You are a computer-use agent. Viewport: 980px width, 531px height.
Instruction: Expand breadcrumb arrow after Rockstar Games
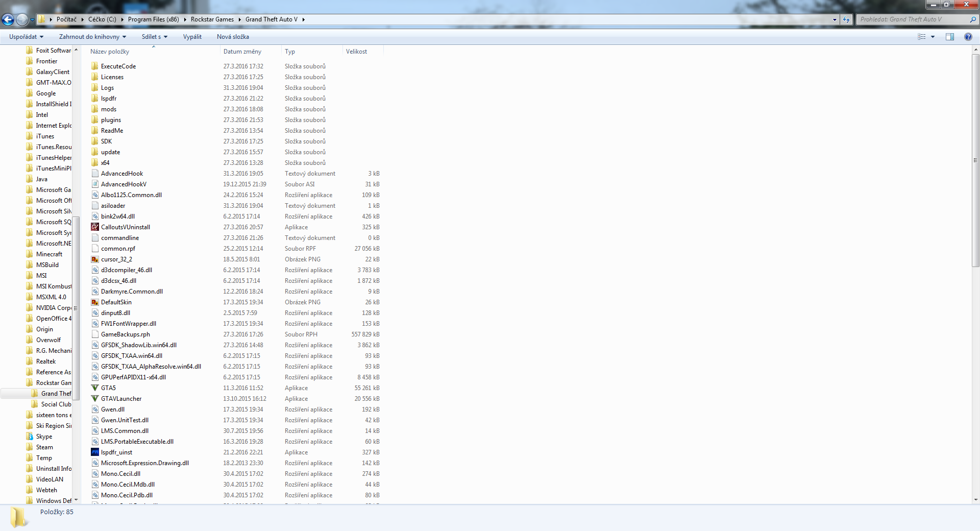239,19
